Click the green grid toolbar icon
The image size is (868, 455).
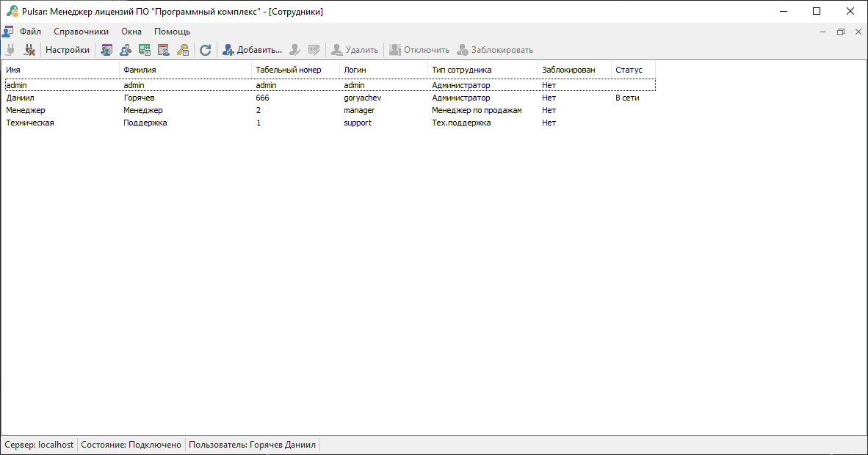tap(145, 50)
